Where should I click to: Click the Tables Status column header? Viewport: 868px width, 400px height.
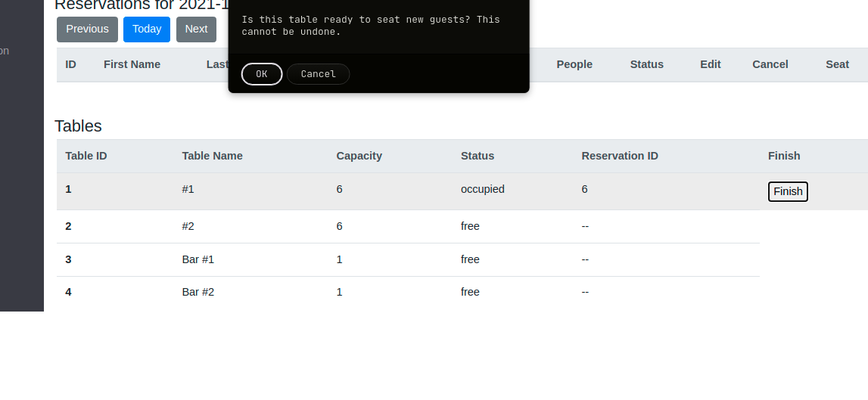pos(478,156)
